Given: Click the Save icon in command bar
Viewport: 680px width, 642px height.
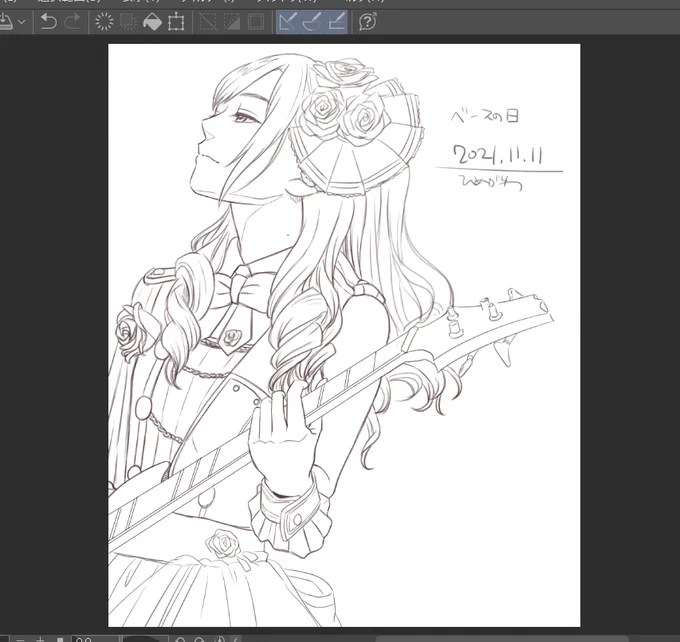Looking at the screenshot, I should (x=5, y=22).
